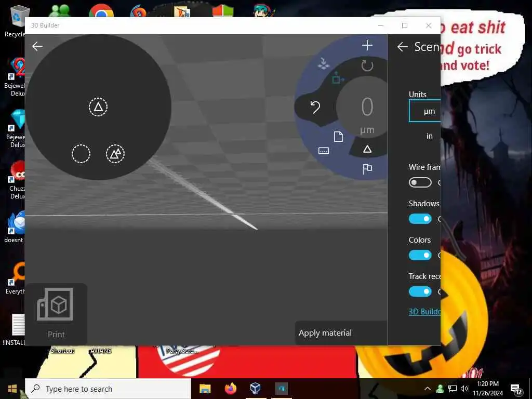Turn off the Shadows toggle
532x399 pixels.
420,219
